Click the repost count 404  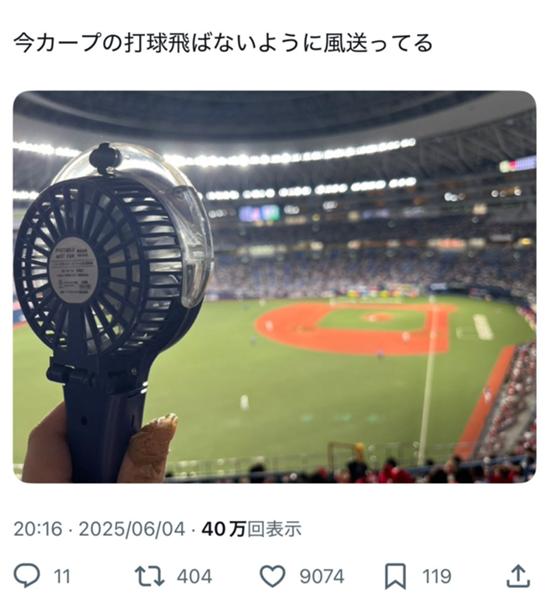[194, 576]
